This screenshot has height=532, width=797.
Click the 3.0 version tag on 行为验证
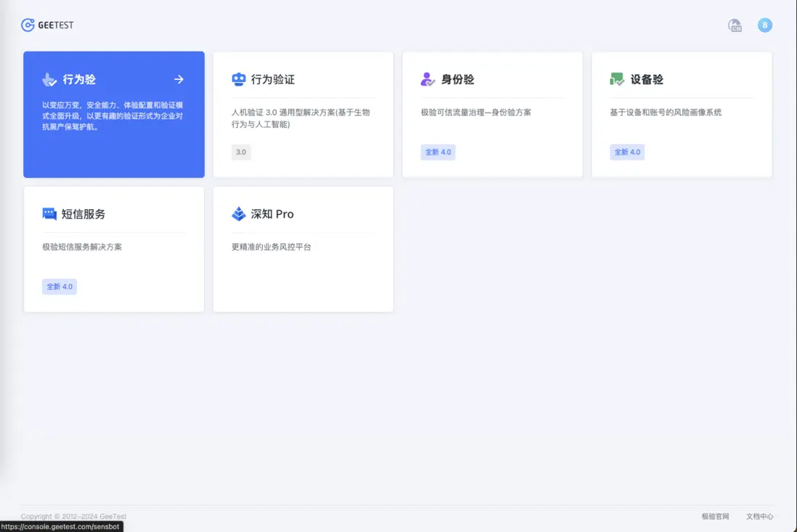[x=241, y=152]
